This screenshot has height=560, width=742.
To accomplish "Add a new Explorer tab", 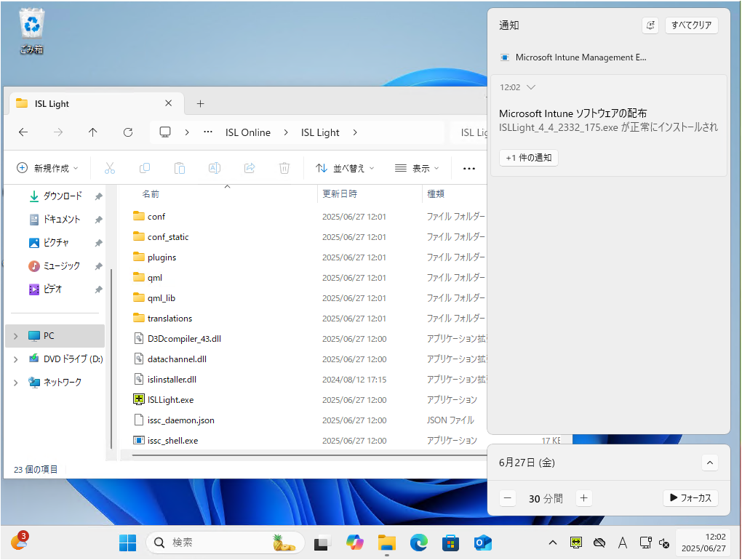I will pos(200,103).
